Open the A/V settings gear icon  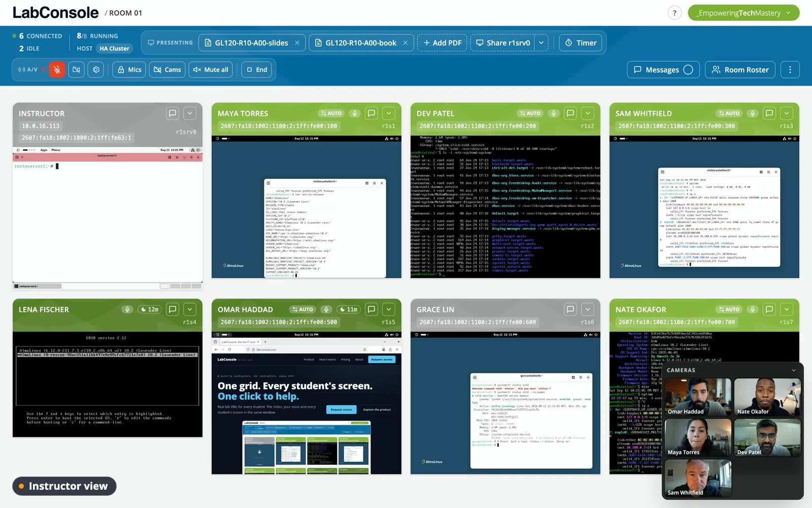click(96, 70)
